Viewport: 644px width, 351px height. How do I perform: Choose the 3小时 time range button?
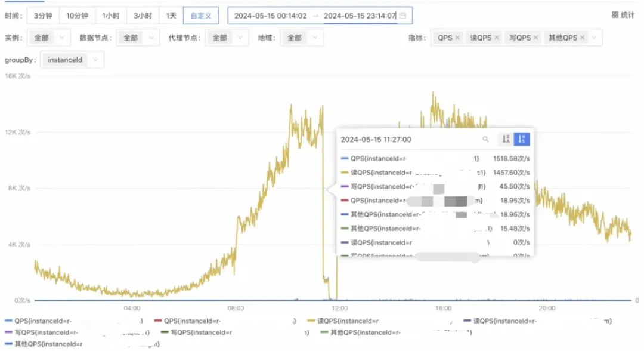pos(143,16)
